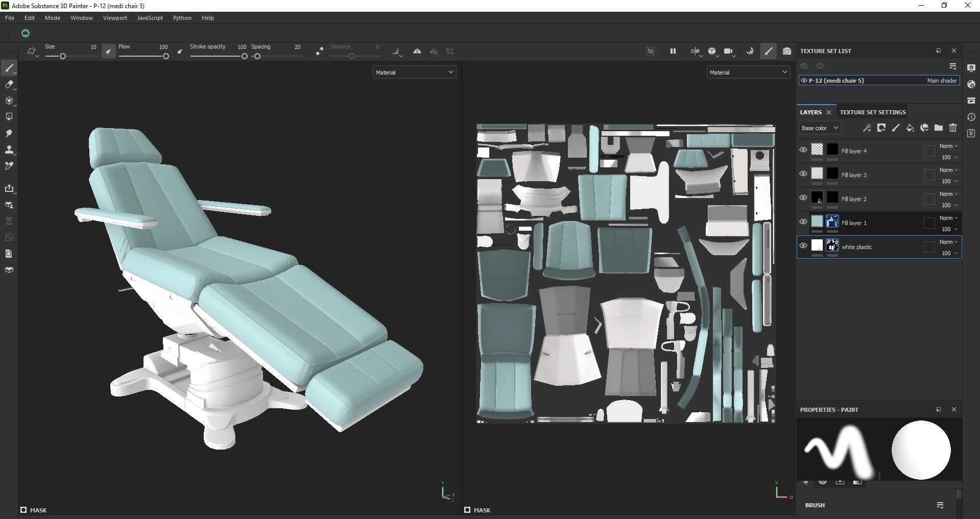Open the File menu
980x519 pixels.
pos(10,18)
